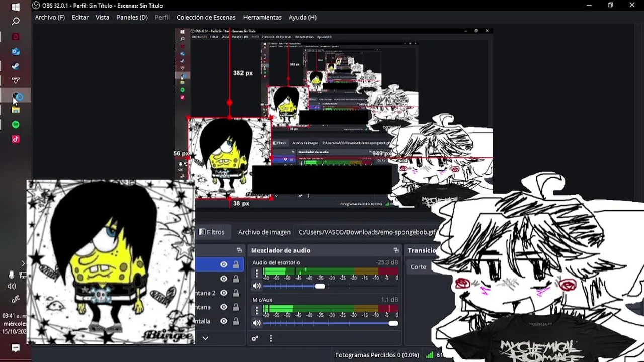This screenshot has width=644, height=362.
Task: Open the Herramientas menu
Action: [262, 17]
